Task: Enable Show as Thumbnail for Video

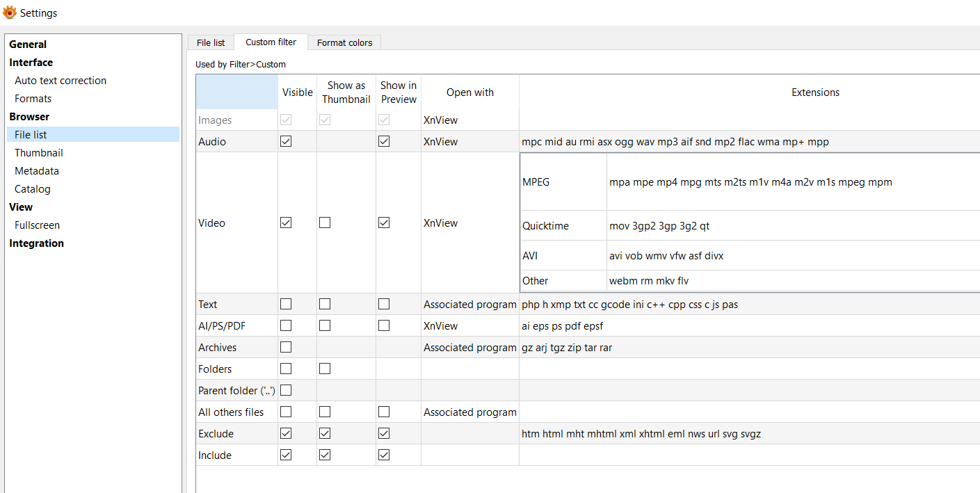Action: click(325, 223)
